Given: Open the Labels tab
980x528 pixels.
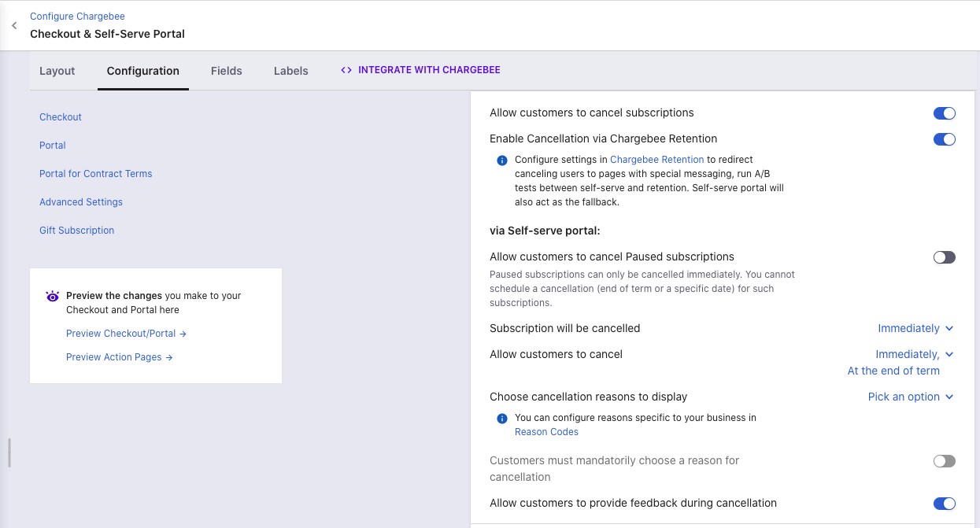Looking at the screenshot, I should point(291,71).
